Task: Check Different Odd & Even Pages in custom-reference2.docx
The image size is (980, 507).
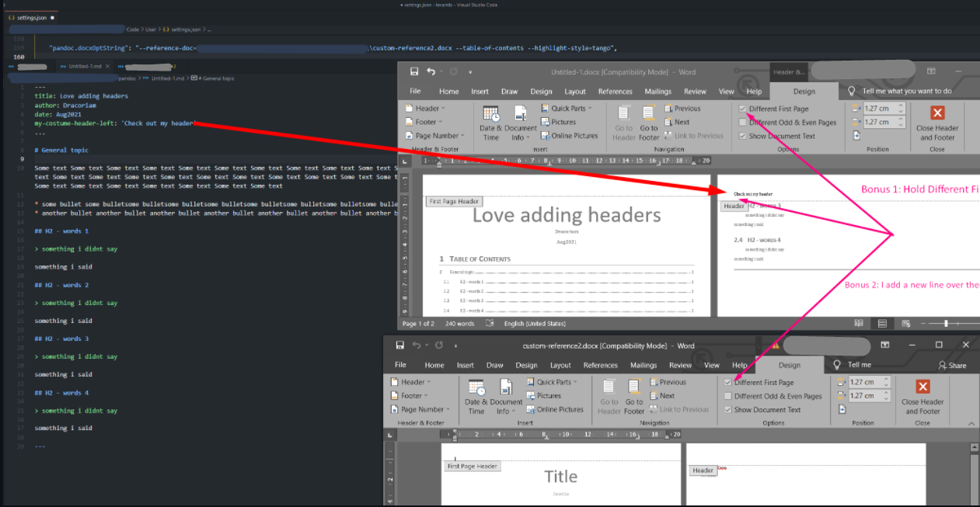Action: 728,396
